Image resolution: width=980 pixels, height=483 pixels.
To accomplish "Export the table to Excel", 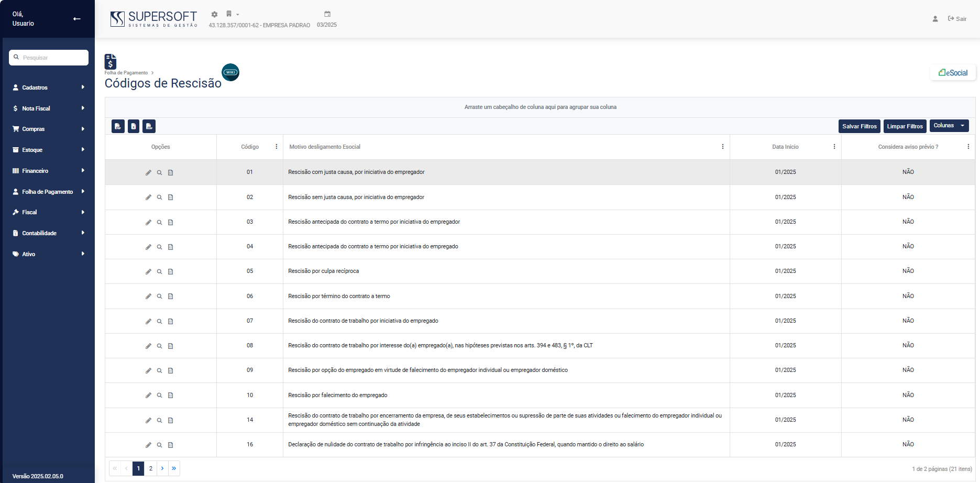I will (x=134, y=126).
